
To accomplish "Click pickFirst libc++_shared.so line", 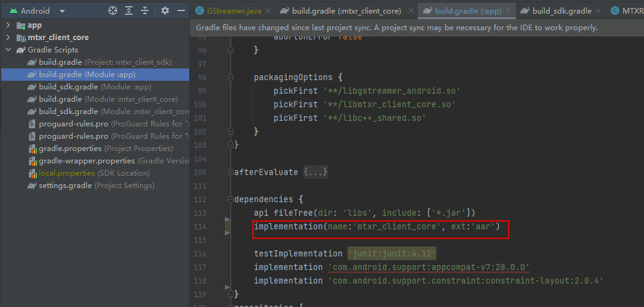I will [x=349, y=118].
